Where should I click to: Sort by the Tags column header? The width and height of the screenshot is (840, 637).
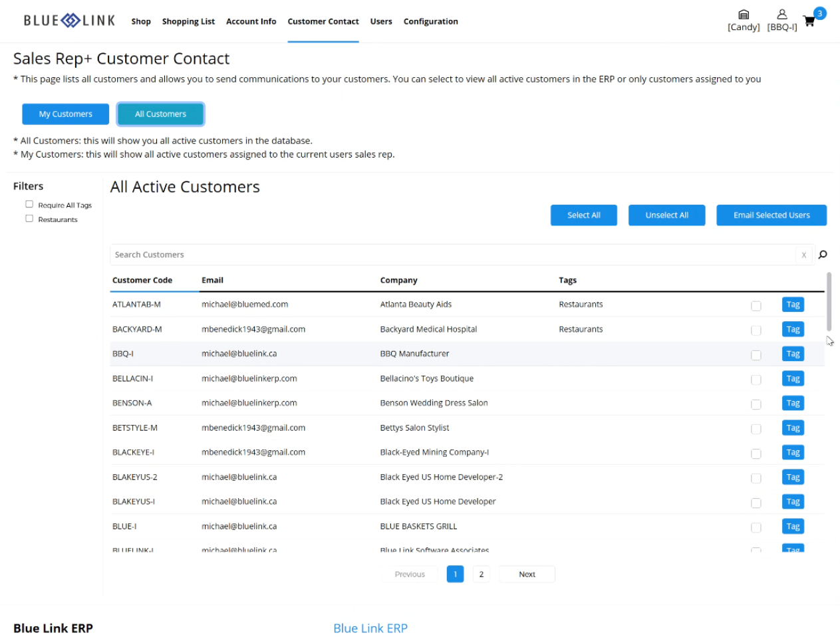click(567, 280)
